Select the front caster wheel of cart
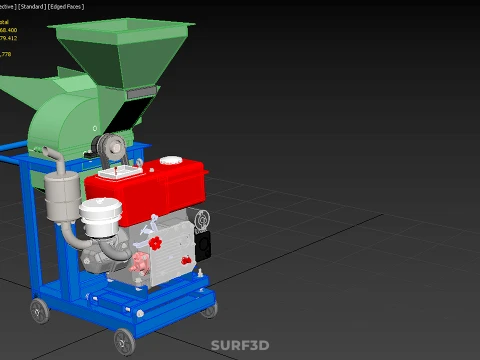The image size is (480, 360). point(125,342)
